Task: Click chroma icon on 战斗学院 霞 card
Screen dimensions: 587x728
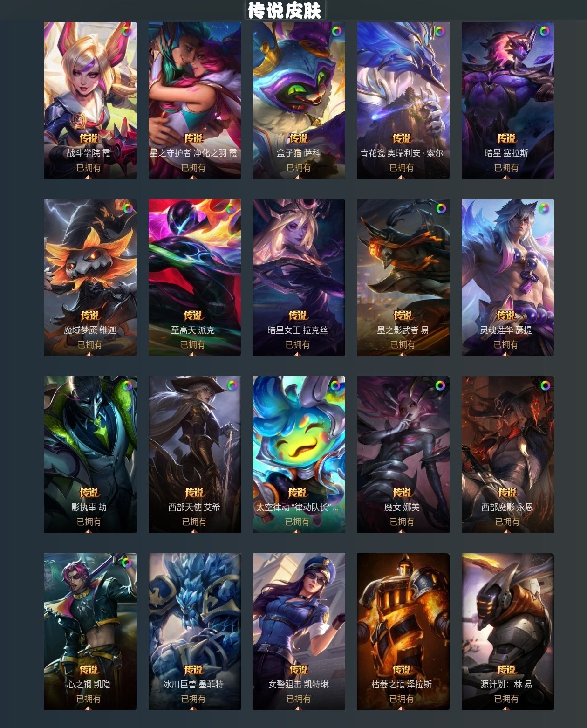Action: 127,31
